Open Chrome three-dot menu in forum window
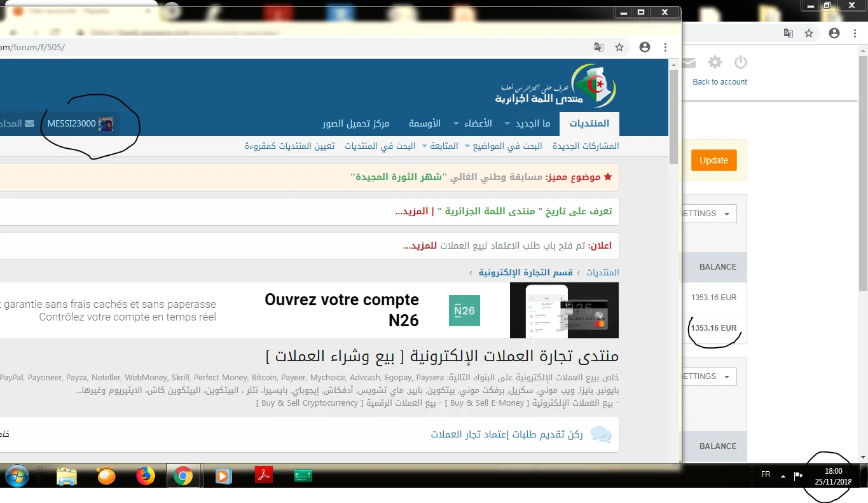The height and width of the screenshot is (503, 868). click(x=665, y=47)
